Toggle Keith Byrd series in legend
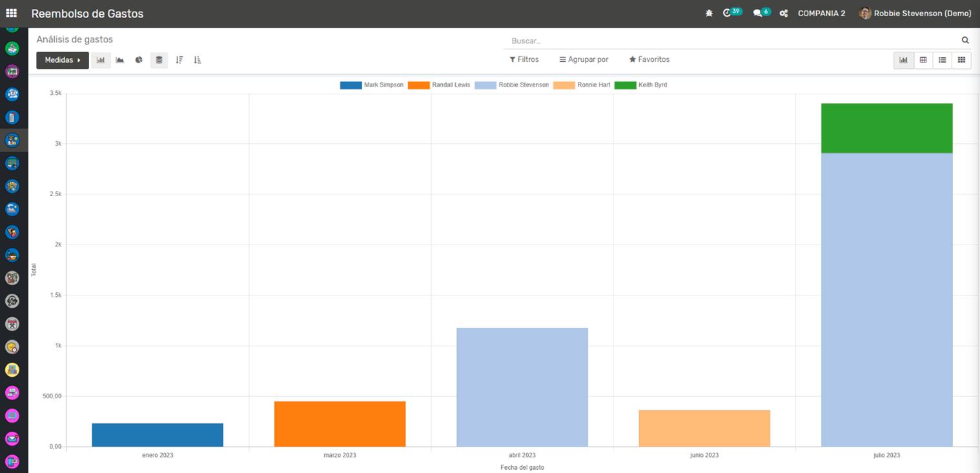 640,85
